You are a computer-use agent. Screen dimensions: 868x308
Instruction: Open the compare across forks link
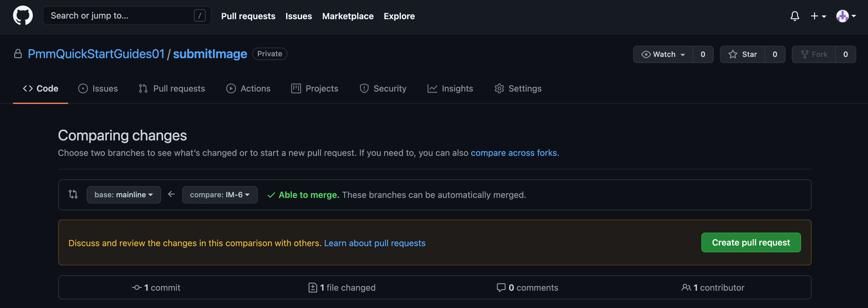pyautogui.click(x=514, y=153)
